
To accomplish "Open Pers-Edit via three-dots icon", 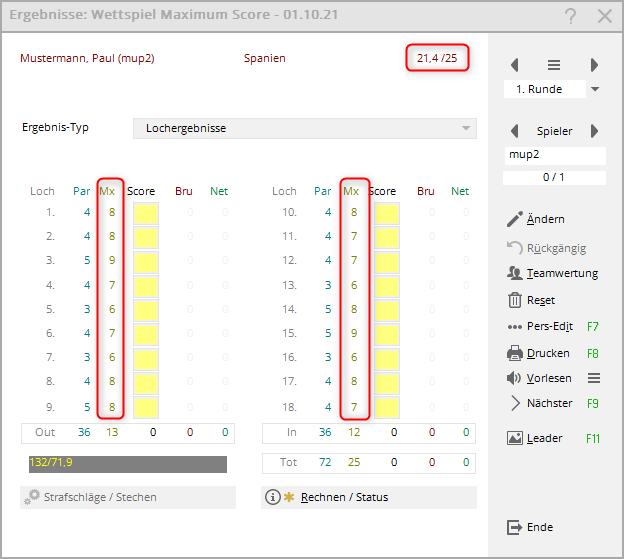I will 515,327.
